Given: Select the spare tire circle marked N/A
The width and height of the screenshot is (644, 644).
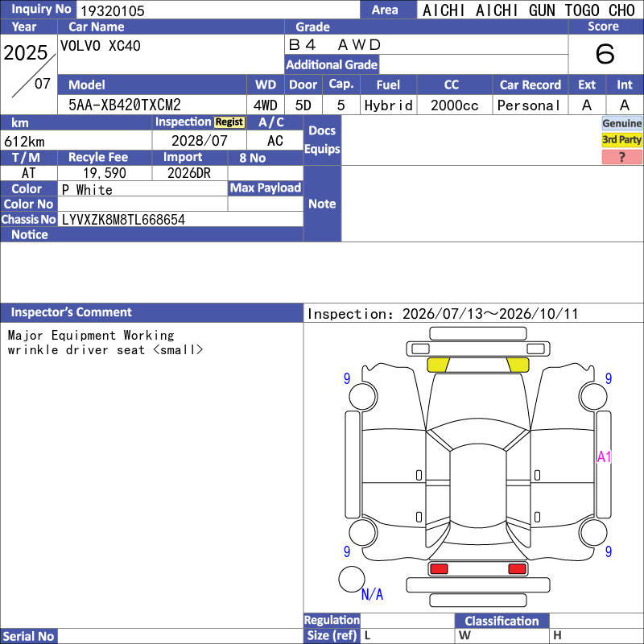Looking at the screenshot, I should click(x=352, y=579).
